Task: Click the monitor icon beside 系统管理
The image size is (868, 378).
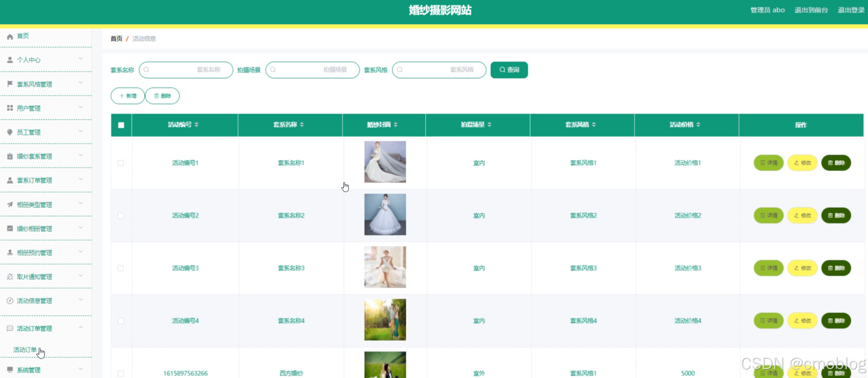Action: point(10,370)
